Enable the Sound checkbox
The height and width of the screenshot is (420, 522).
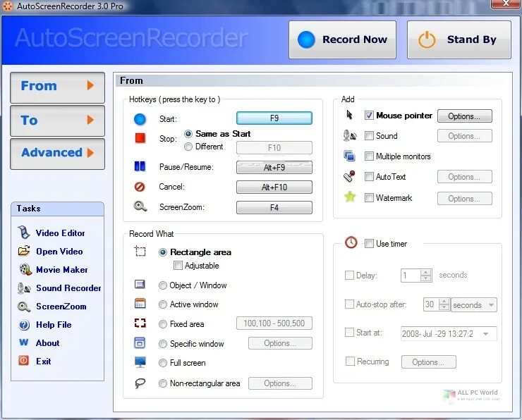pos(369,136)
